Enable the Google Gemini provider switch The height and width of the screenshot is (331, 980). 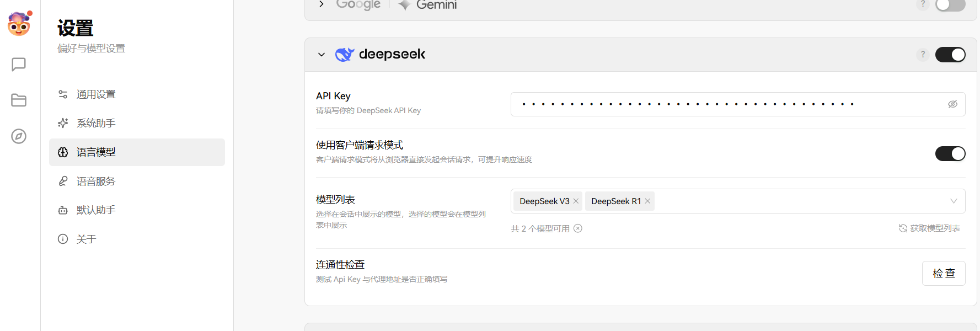[950, 4]
